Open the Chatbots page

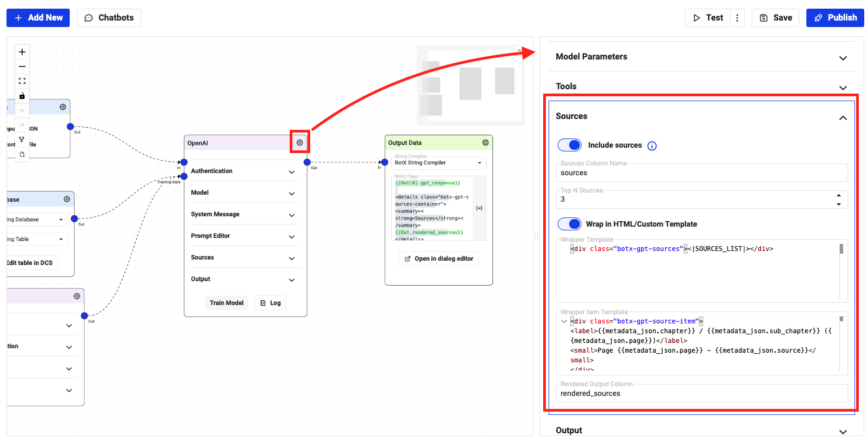[x=109, y=18]
